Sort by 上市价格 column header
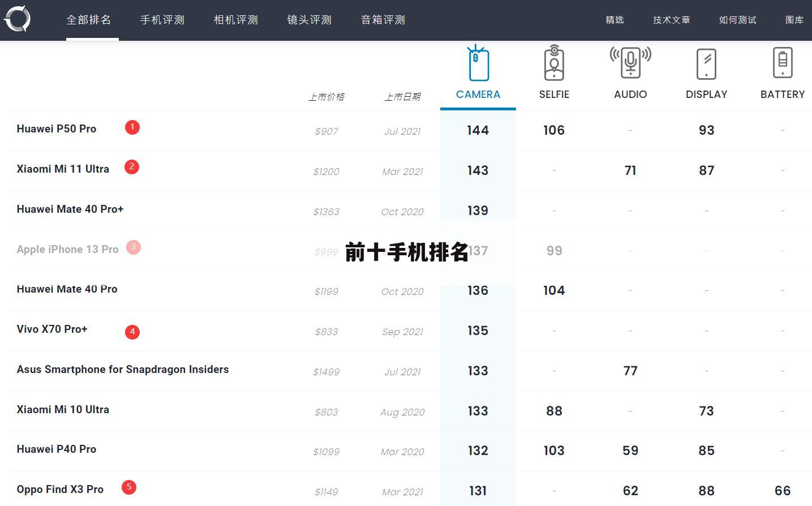812x506 pixels. pyautogui.click(x=326, y=97)
